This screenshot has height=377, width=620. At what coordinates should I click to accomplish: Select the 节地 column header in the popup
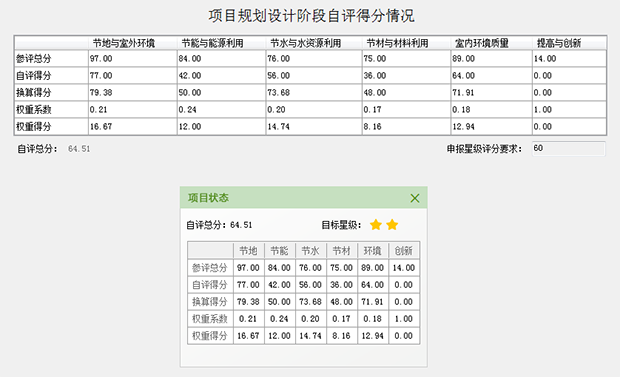coord(249,250)
